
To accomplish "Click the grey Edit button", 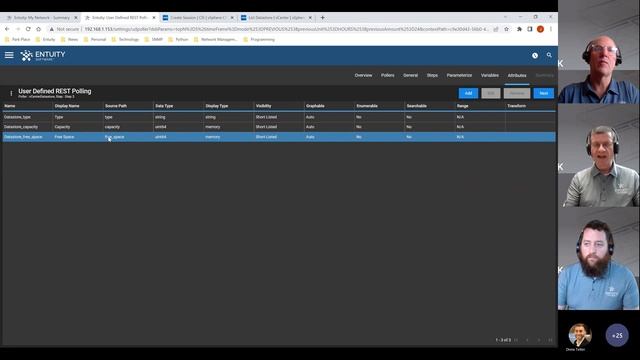I will point(491,93).
